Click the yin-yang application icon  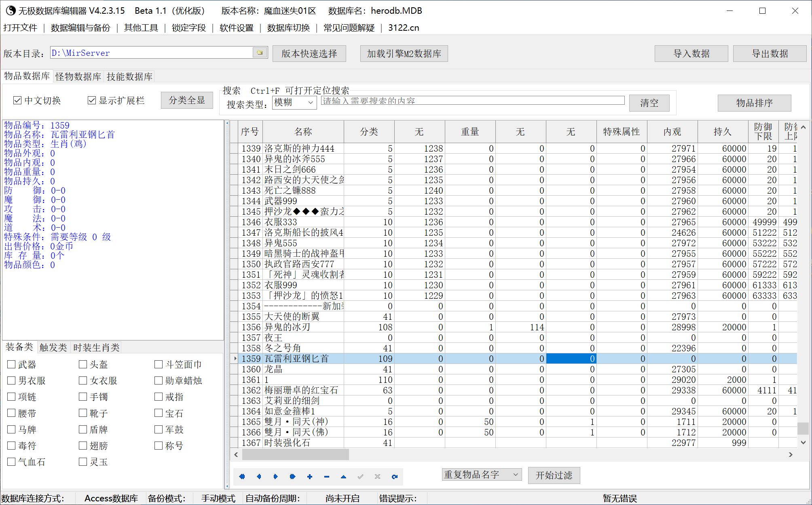[x=11, y=11]
